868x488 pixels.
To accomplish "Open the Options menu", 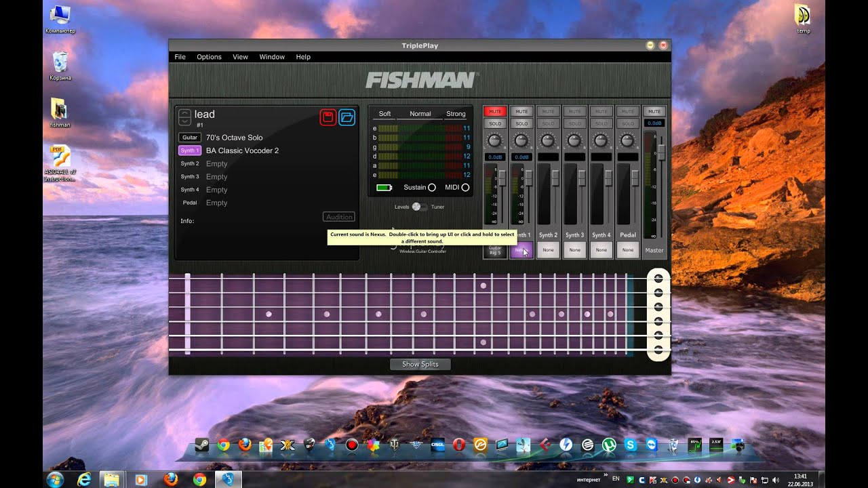I will click(209, 57).
